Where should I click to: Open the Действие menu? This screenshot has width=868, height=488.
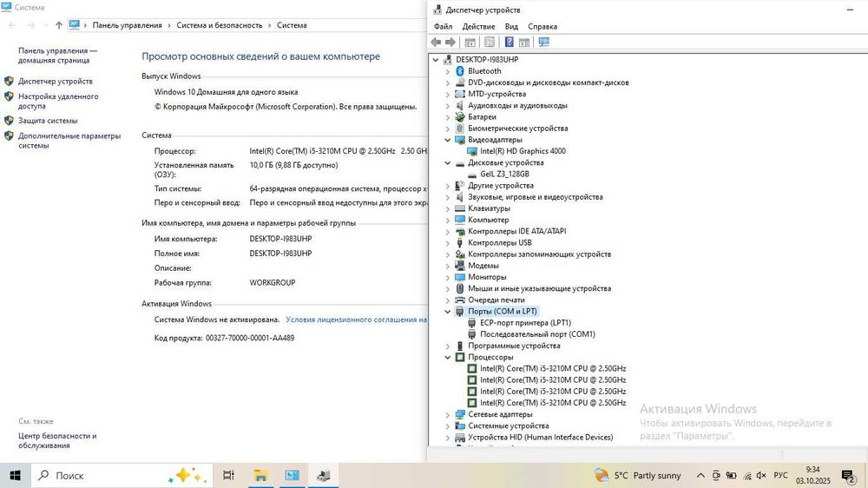click(x=478, y=26)
